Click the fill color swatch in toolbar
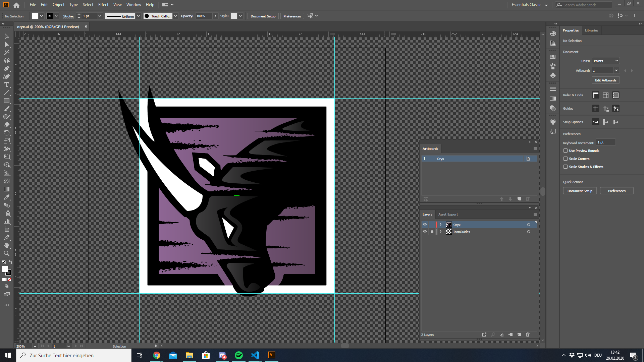This screenshot has height=362, width=644. point(35,16)
